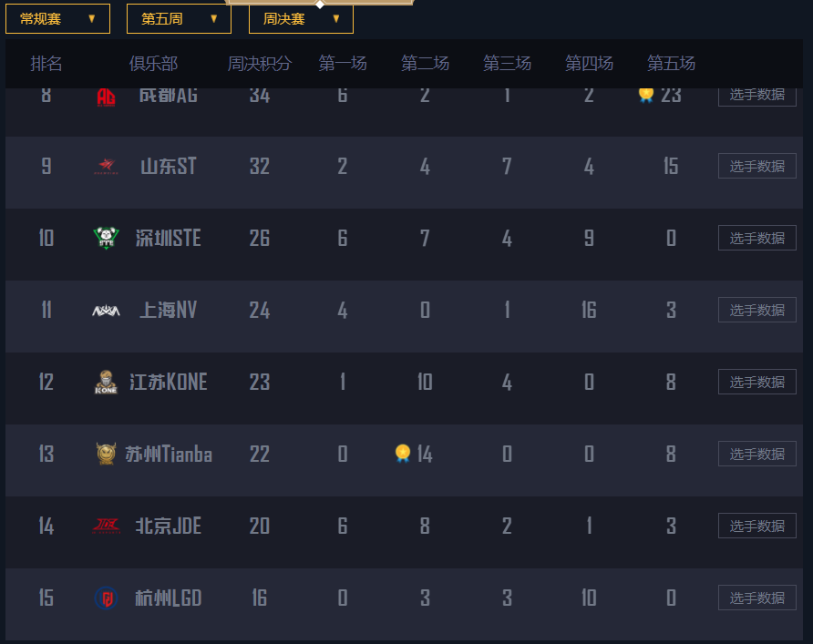Open 选手数据 for 深圳STE
813x644 pixels.
tap(757, 239)
